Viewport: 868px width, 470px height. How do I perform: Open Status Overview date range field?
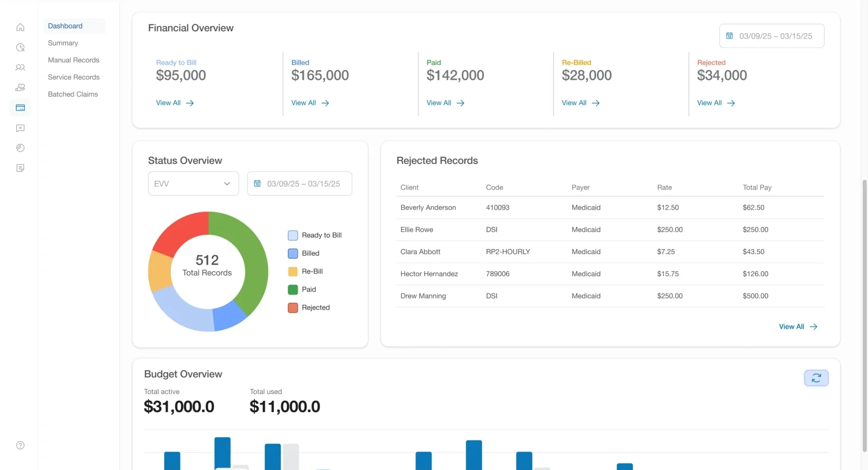tap(299, 184)
